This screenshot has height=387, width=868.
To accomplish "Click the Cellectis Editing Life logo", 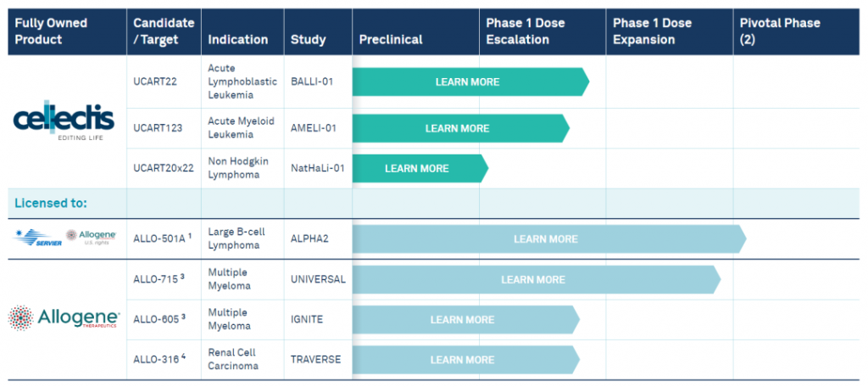I will pyautogui.click(x=64, y=123).
